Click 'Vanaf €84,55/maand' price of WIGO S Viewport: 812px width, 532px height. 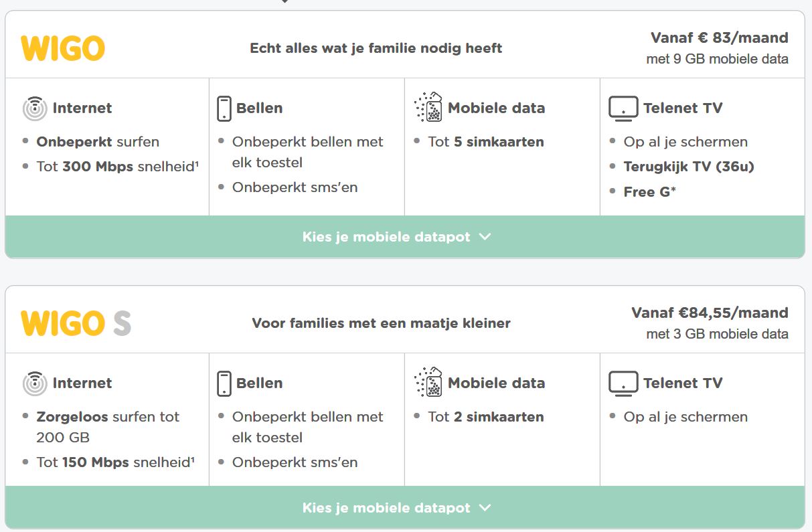710,313
